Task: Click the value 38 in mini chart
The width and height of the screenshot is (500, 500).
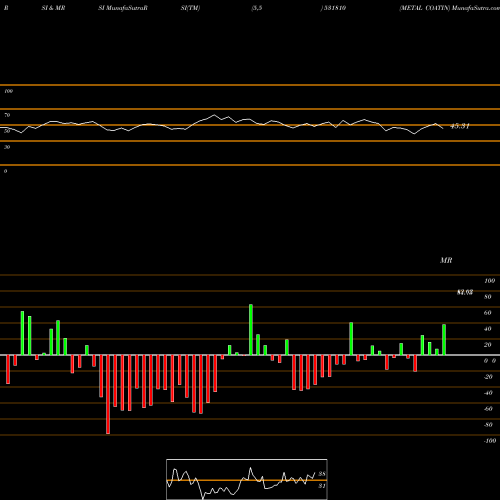Action: click(x=322, y=474)
